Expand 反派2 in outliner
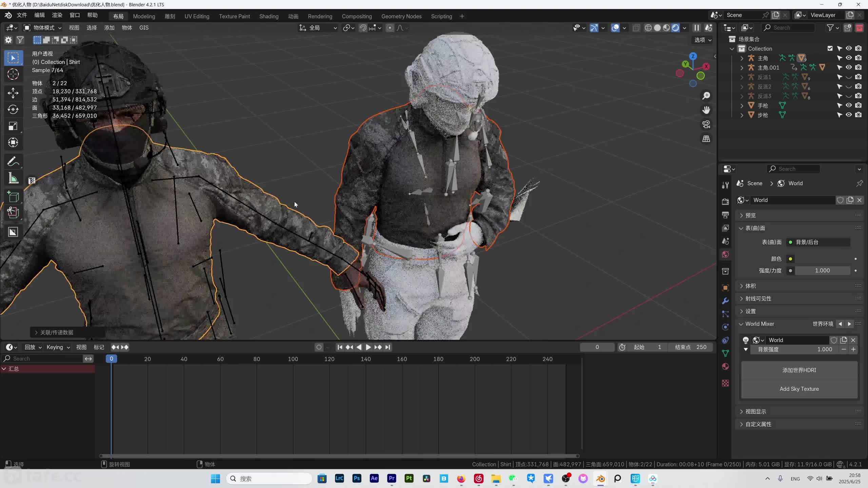This screenshot has height=488, width=868. 742,87
